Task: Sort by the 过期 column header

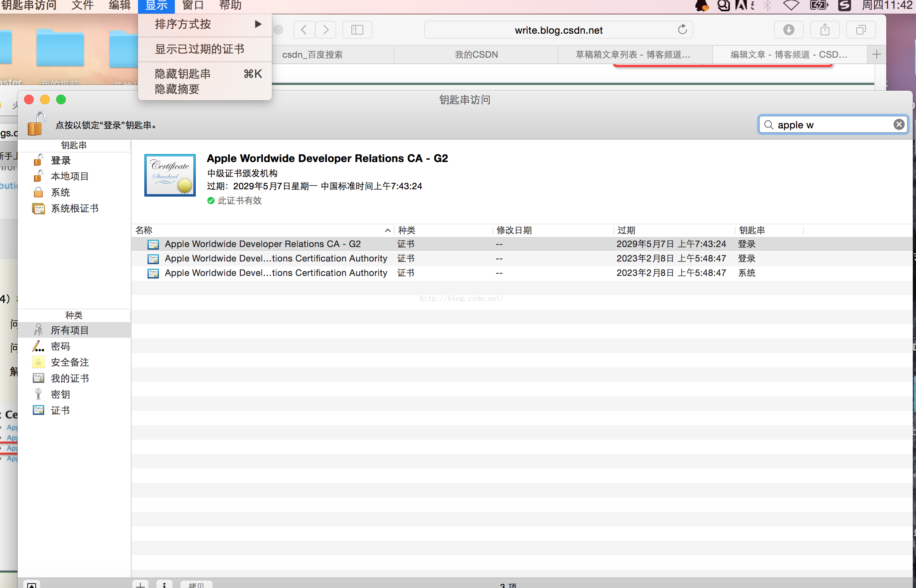Action: tap(674, 230)
